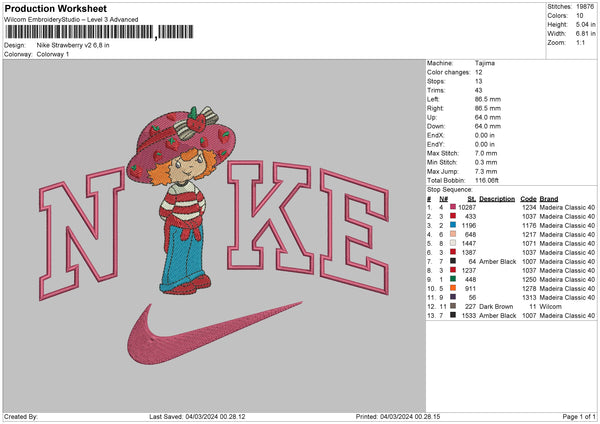The height and width of the screenshot is (424, 600).
Task: Click the 'Dark Brown' description
Action: [496, 307]
